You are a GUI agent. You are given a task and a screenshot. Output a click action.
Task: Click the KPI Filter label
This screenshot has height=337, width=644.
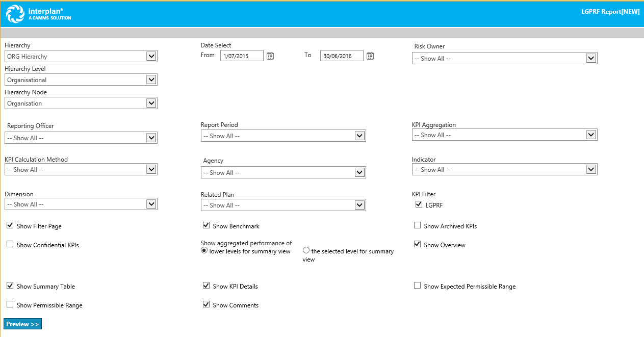(x=424, y=194)
